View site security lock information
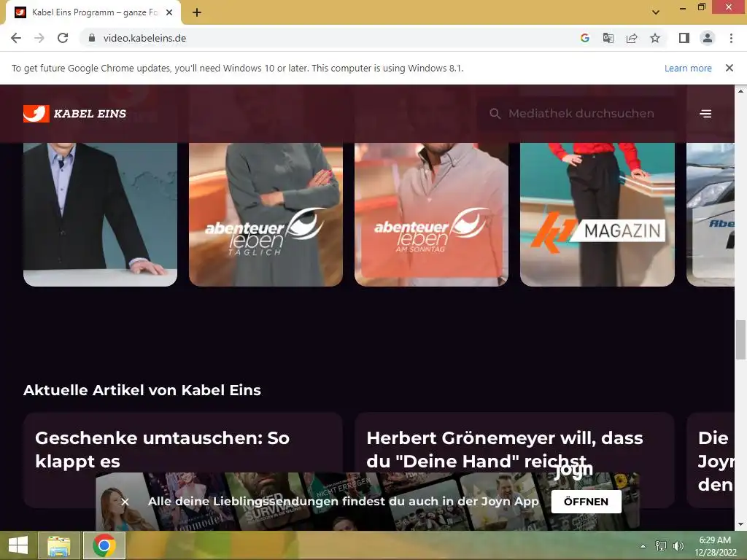This screenshot has height=560, width=747. pos(92,38)
